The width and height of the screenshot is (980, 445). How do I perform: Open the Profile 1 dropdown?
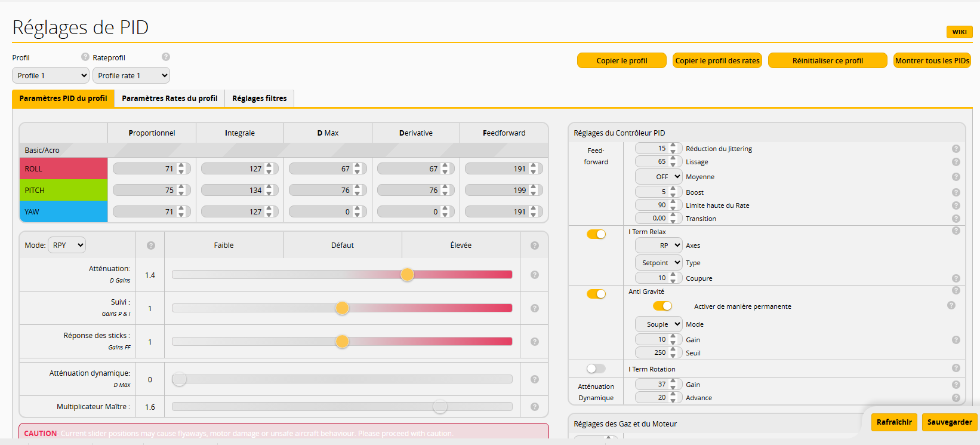(51, 76)
